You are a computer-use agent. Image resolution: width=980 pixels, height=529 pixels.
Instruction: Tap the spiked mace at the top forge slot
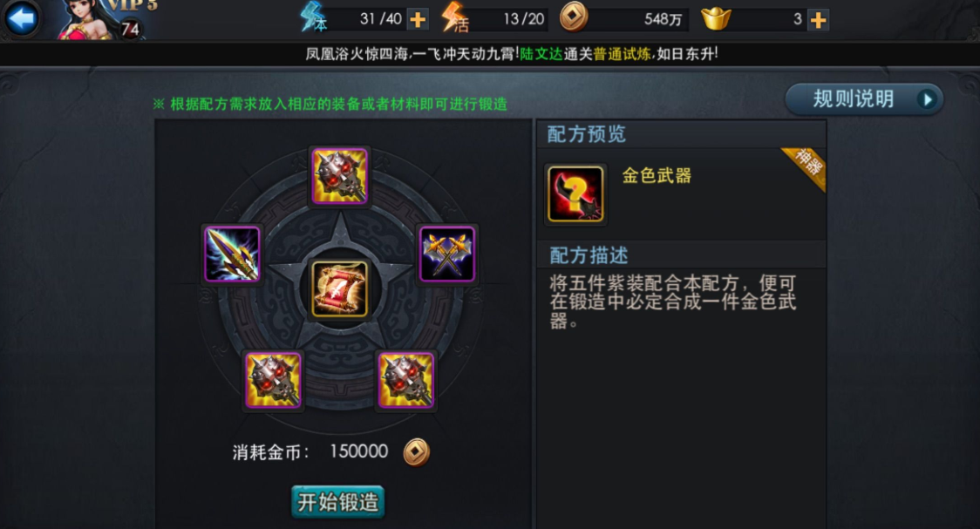tap(339, 176)
